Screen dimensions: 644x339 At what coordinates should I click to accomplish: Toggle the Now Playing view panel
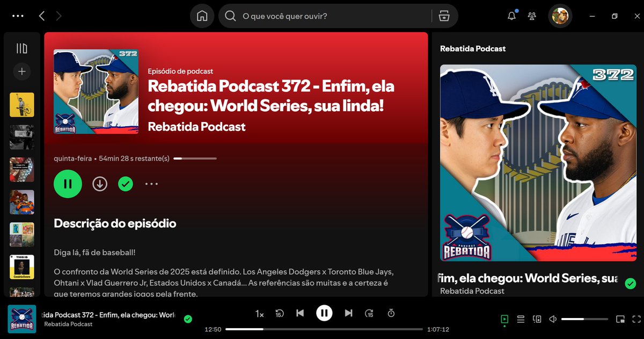pos(504,319)
